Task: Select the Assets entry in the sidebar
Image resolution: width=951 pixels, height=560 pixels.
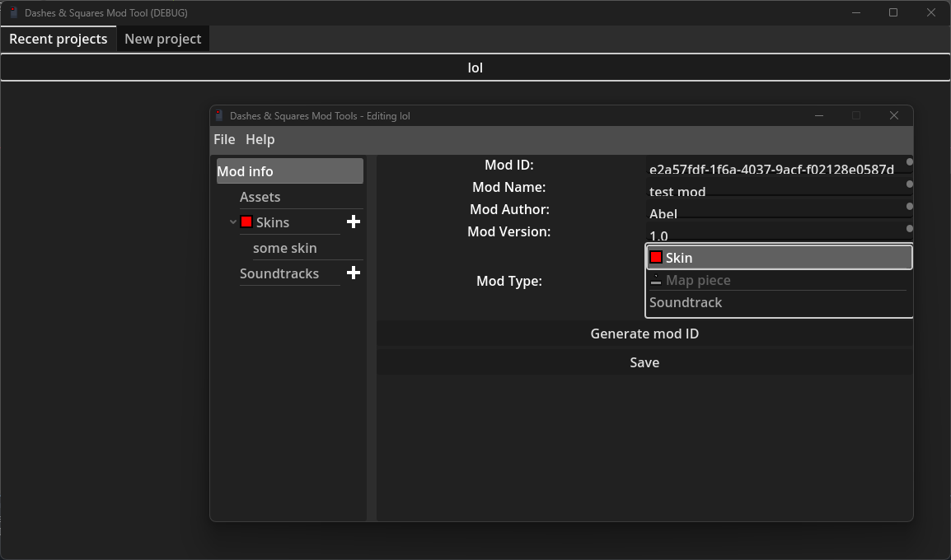Action: (260, 196)
